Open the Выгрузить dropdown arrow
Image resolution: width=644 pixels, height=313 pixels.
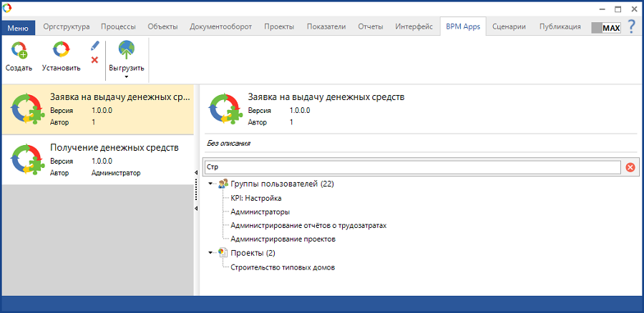tap(126, 76)
